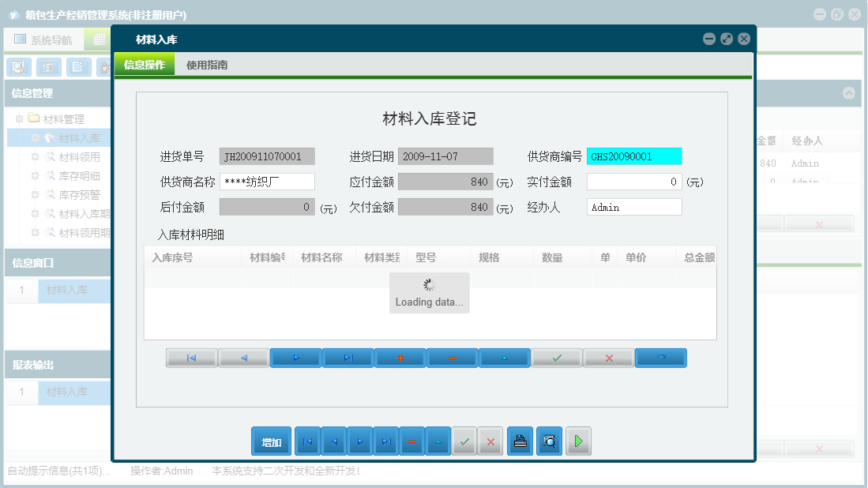868x488 pixels.
Task: Open print preview magnifier icon
Action: pyautogui.click(x=549, y=441)
